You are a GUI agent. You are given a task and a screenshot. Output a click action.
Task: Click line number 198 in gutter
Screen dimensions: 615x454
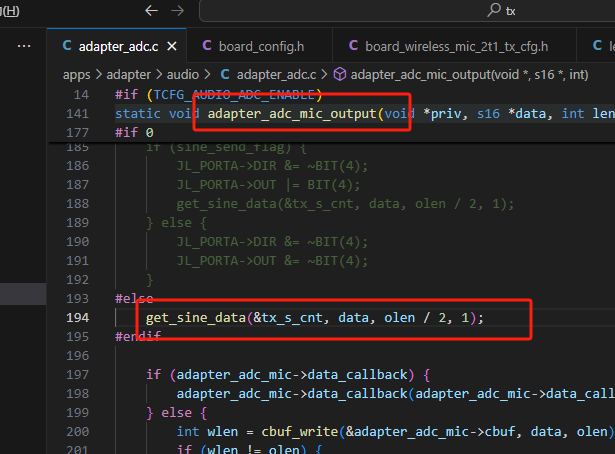coord(78,394)
